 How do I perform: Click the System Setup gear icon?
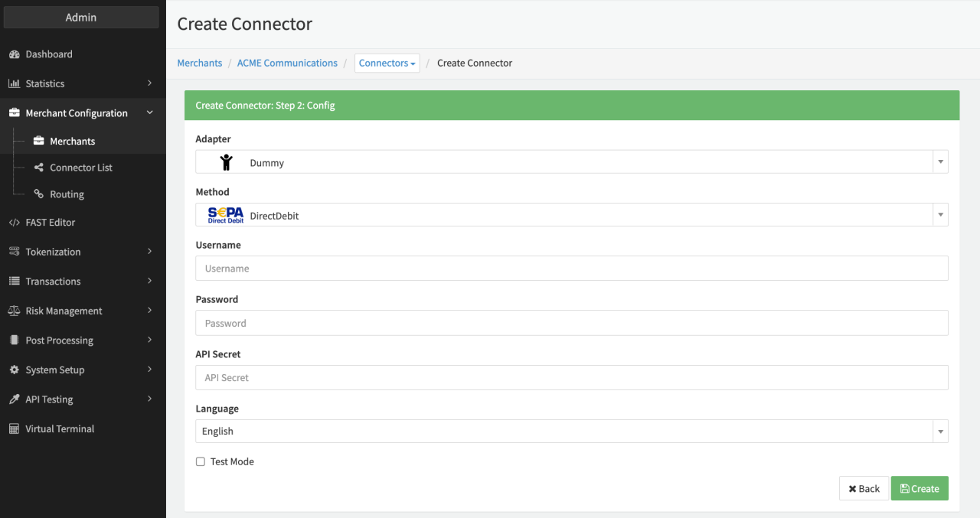(14, 370)
